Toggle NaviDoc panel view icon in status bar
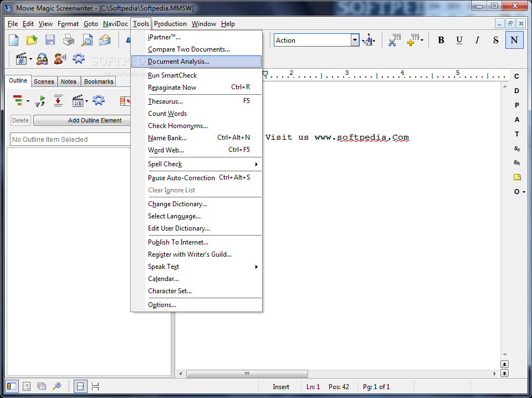532x398 pixels. 12,386
